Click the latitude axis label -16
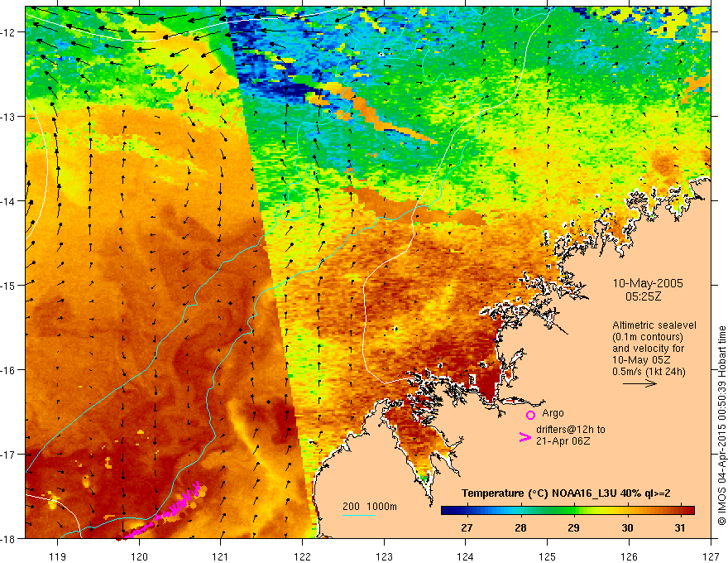The image size is (728, 563). [10, 370]
